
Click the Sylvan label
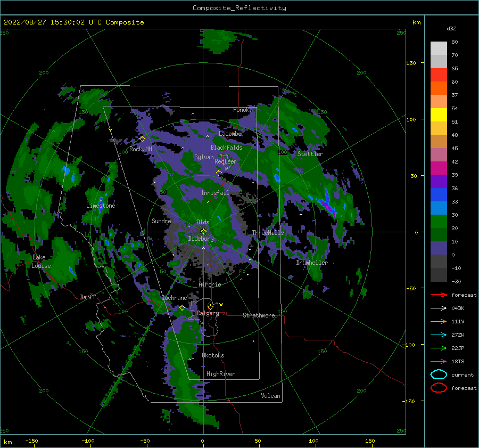[204, 157]
